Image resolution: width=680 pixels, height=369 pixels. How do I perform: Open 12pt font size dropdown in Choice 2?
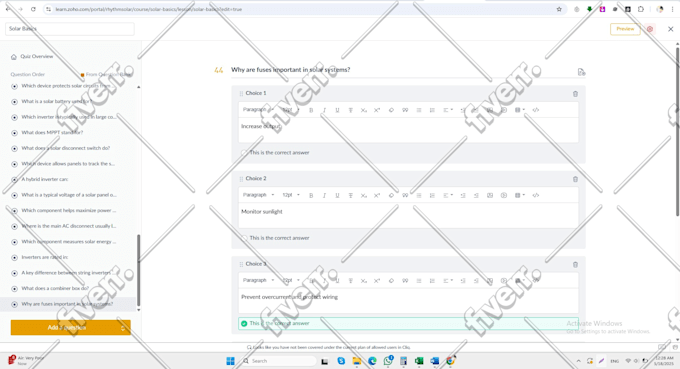(x=291, y=195)
